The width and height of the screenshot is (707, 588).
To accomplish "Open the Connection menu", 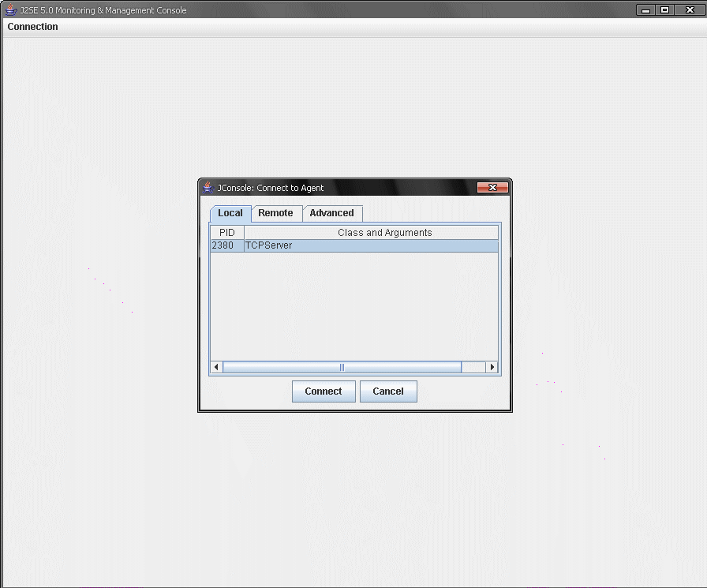I will 32,27.
